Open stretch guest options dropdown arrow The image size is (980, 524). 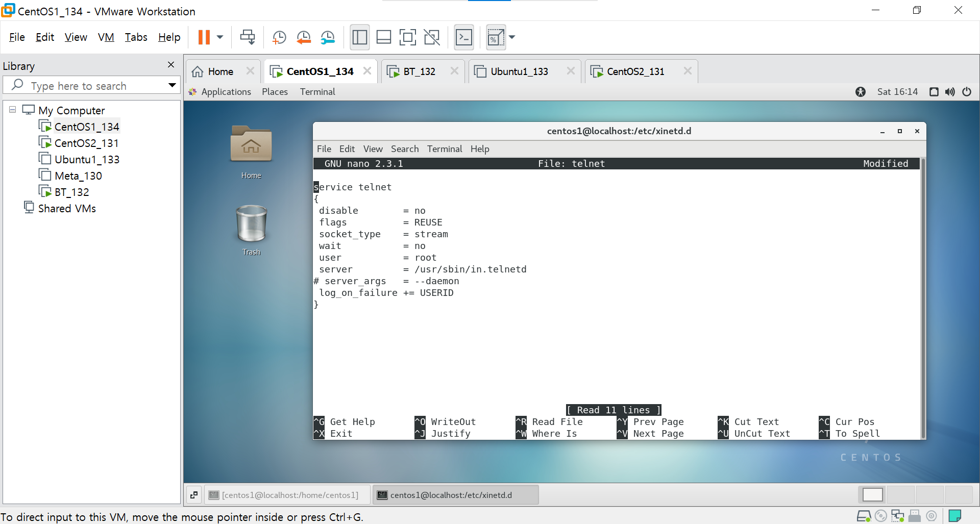tap(512, 37)
